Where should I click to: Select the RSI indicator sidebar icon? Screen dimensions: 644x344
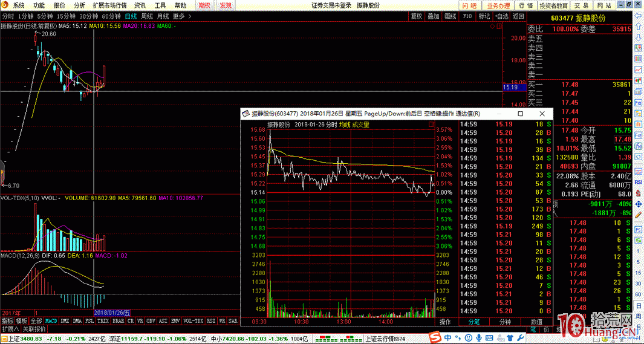click(x=638, y=182)
